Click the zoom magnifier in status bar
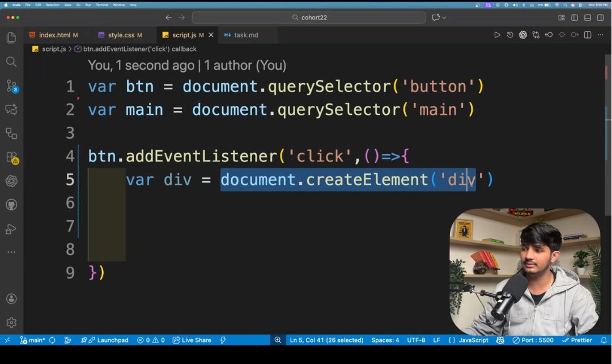612x364 pixels. [278, 340]
